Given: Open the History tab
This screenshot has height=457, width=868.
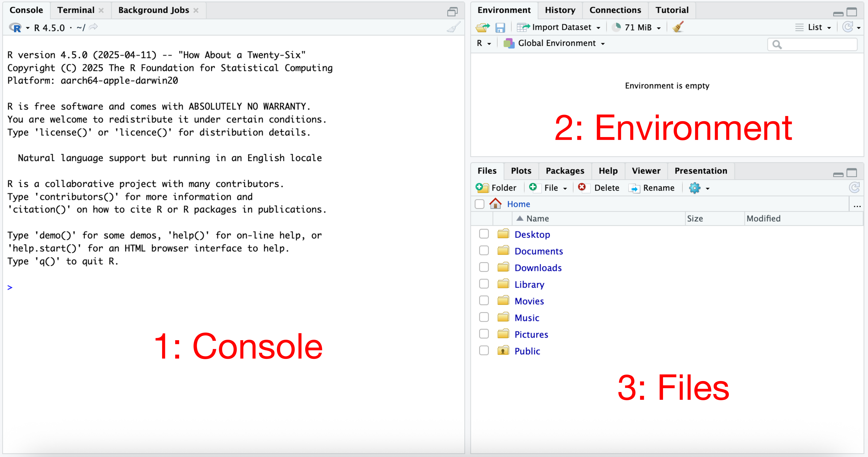Looking at the screenshot, I should 560,10.
